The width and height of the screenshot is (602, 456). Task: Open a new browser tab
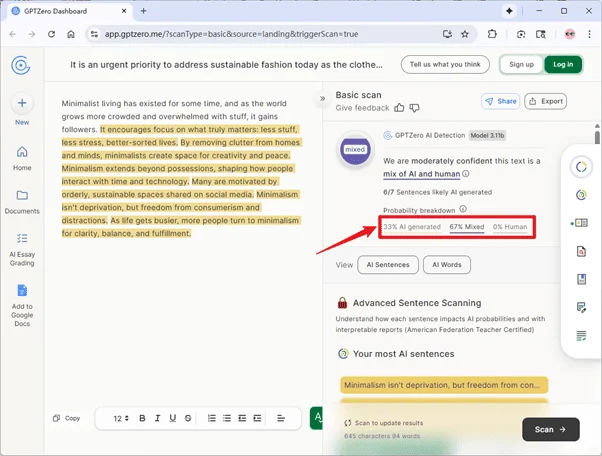pos(144,11)
